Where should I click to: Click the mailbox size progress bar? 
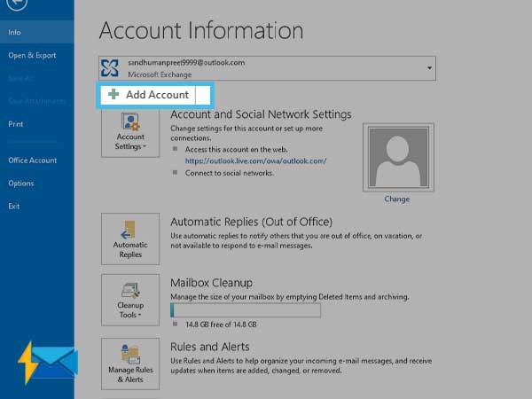pos(246,310)
